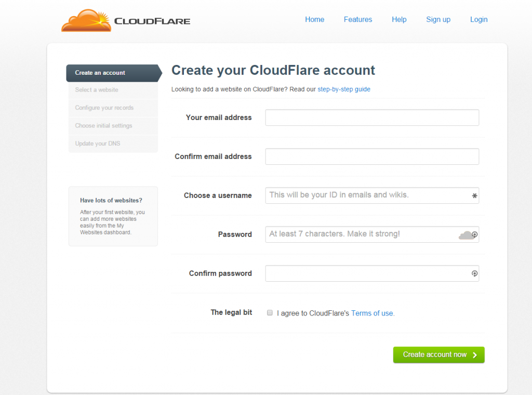Select the Update your DNS step

[113, 143]
